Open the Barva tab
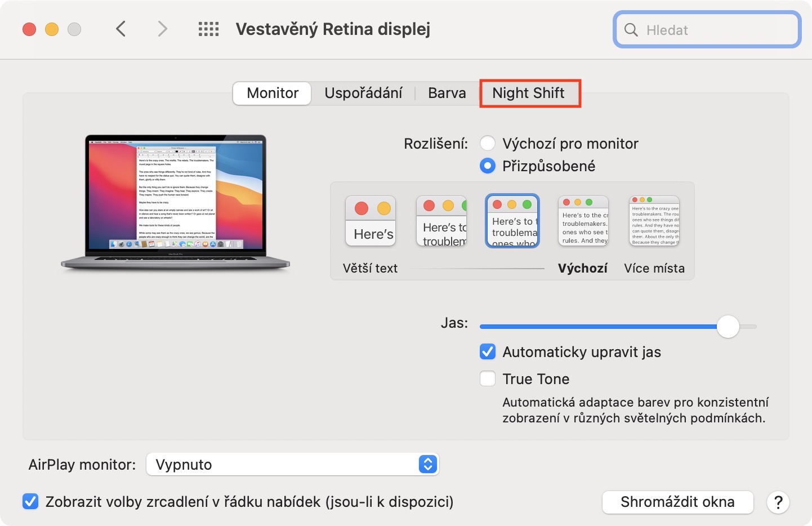The image size is (812, 526). (x=447, y=93)
